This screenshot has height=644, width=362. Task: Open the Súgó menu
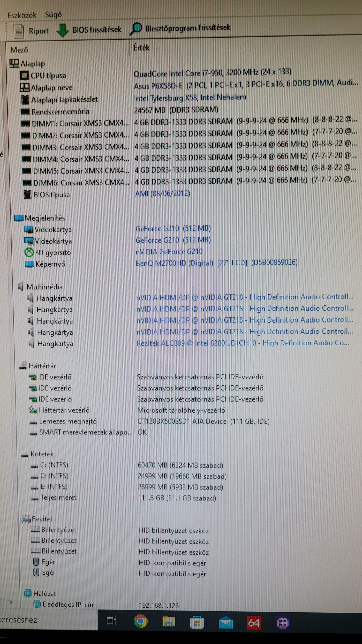[53, 15]
